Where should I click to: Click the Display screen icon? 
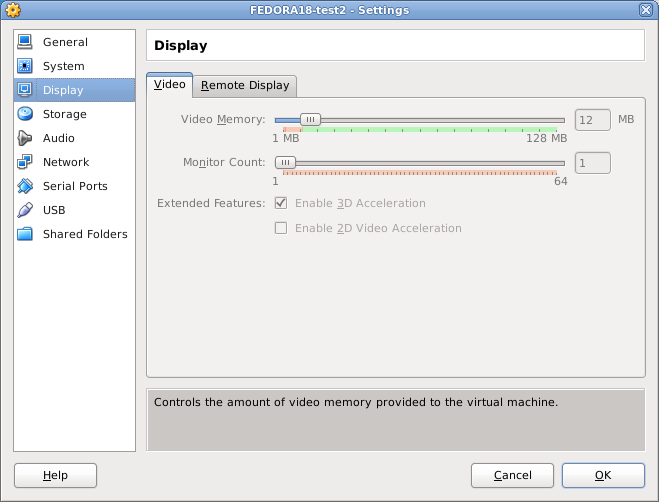click(25, 90)
